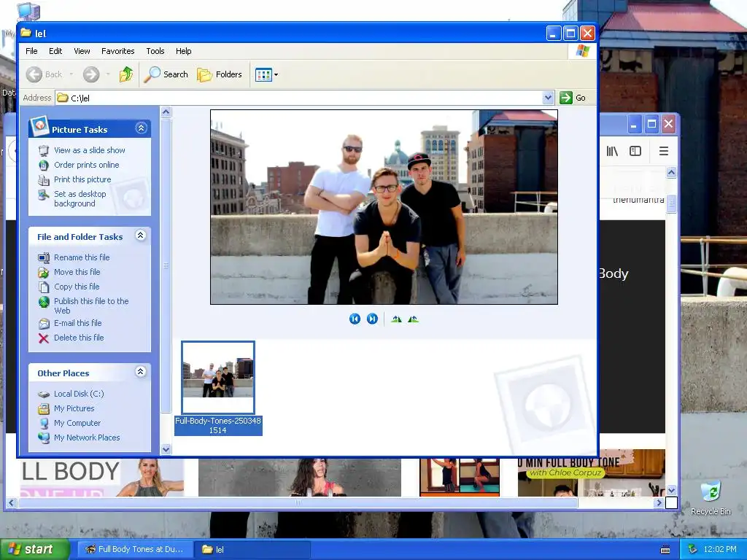Click Rename this file
747x560 pixels.
pyautogui.click(x=82, y=257)
